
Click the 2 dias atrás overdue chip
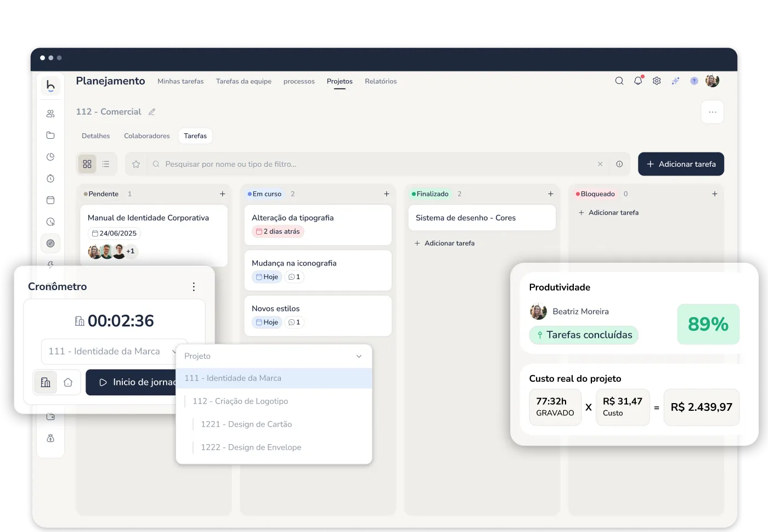coord(278,231)
